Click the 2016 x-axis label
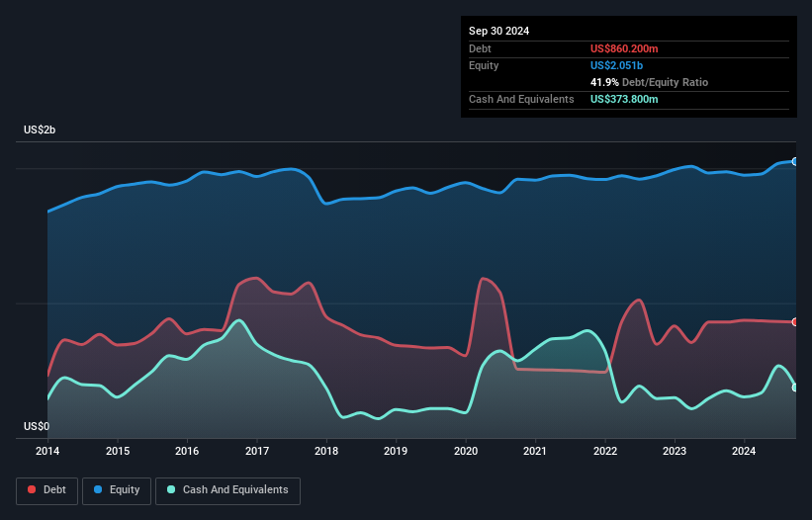812x520 pixels. pyautogui.click(x=187, y=451)
